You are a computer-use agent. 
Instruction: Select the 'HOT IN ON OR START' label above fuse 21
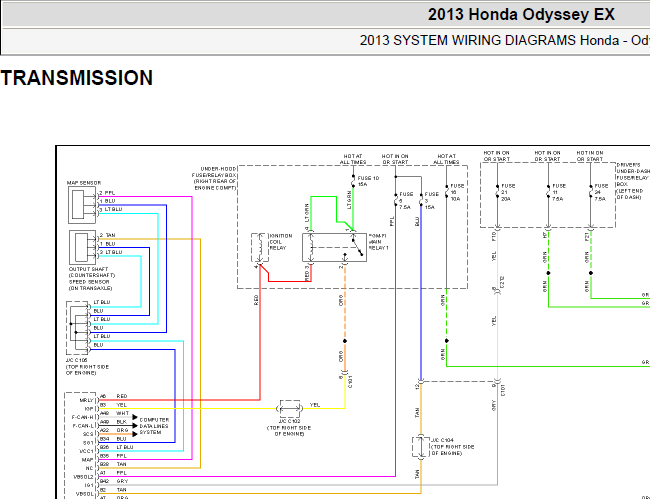(496, 156)
